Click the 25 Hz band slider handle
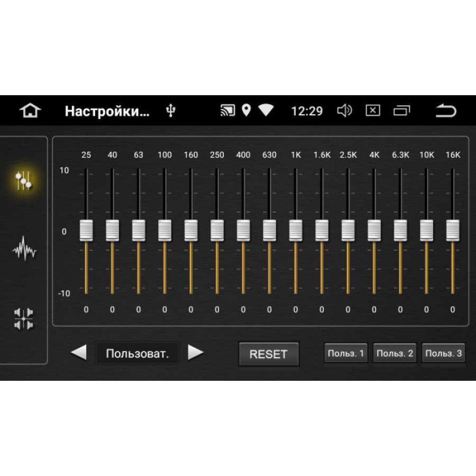This screenshot has width=476, height=476. [x=86, y=231]
